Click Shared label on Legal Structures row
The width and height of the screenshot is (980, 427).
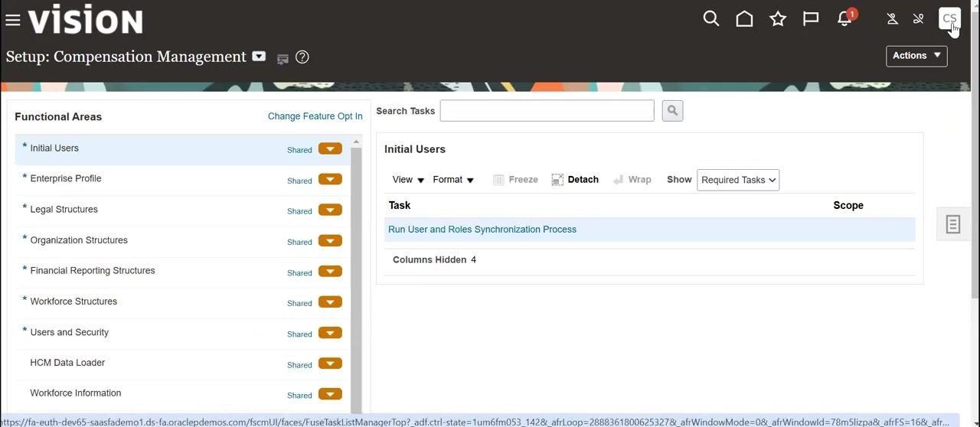point(299,211)
